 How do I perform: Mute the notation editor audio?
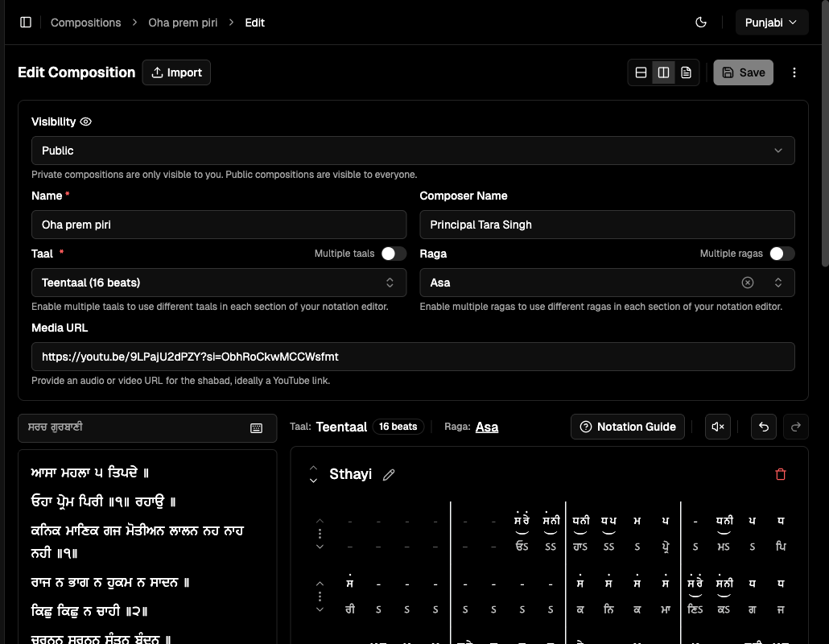pos(717,427)
